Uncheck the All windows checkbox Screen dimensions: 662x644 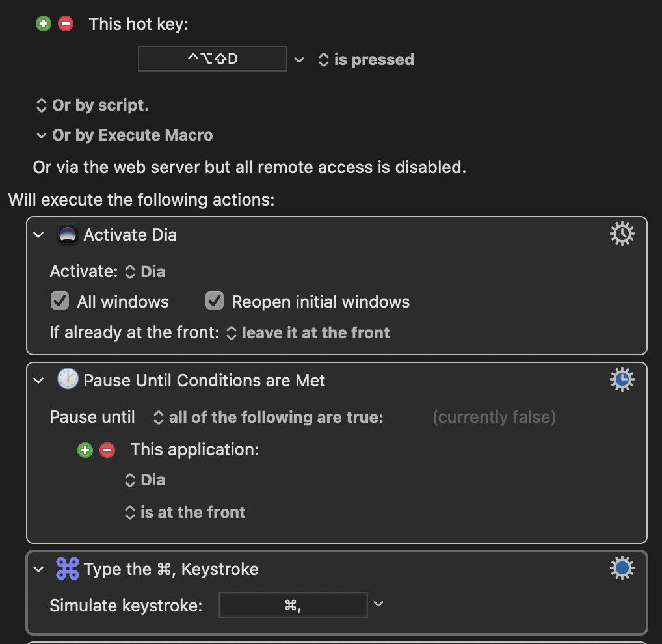(60, 301)
